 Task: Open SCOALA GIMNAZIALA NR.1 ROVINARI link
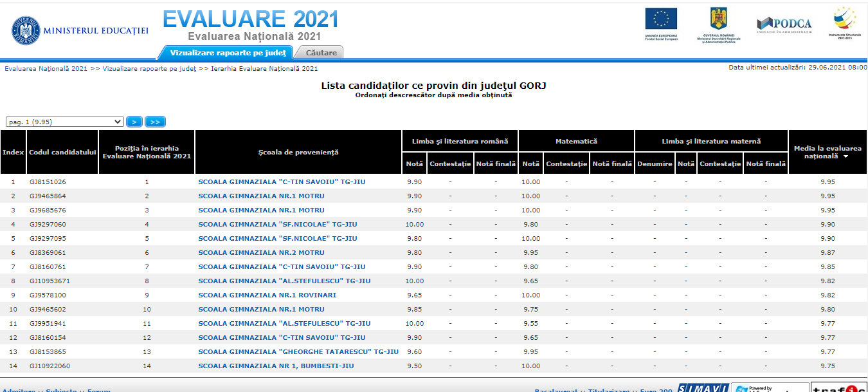(267, 295)
